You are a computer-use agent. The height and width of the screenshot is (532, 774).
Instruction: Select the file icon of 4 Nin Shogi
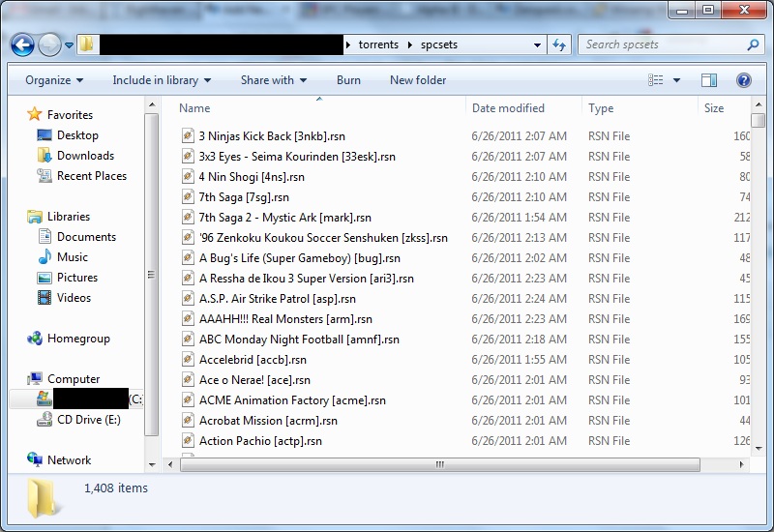(188, 177)
